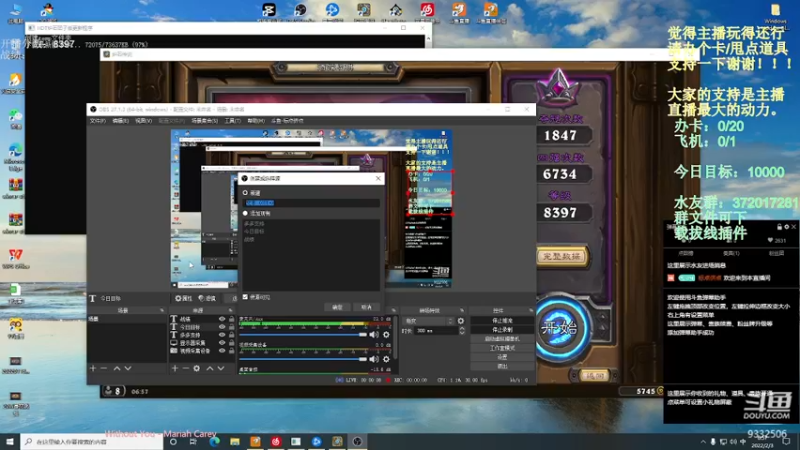Click the 开始 start button in the game
This screenshot has width=800, height=450.
tap(560, 328)
